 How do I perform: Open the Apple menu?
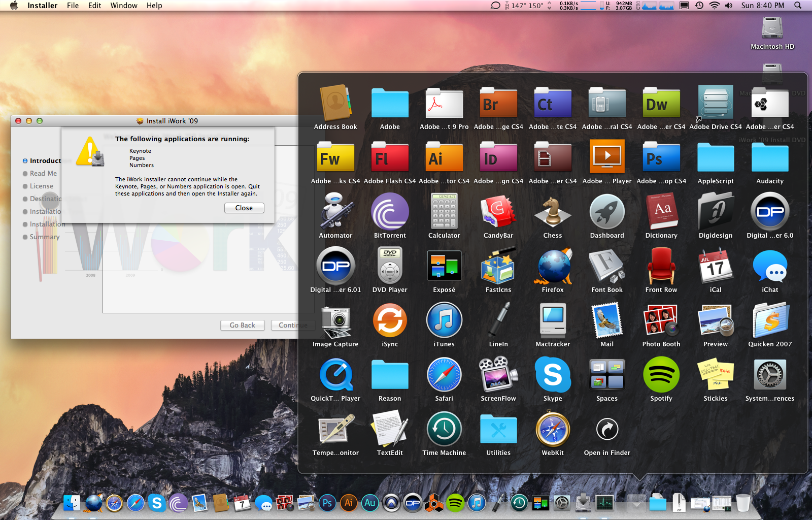click(14, 6)
